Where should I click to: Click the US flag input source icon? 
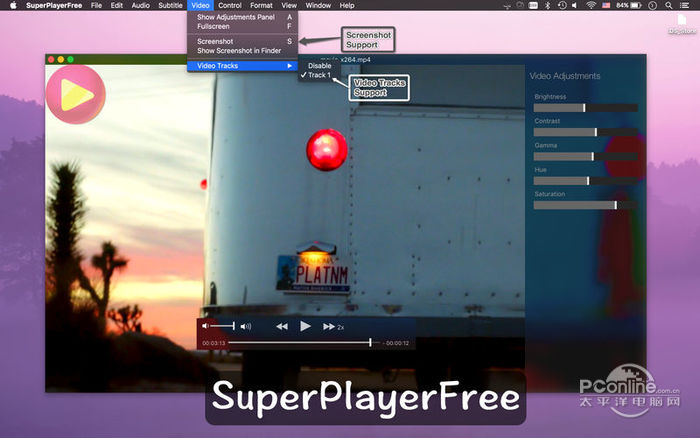point(606,5)
